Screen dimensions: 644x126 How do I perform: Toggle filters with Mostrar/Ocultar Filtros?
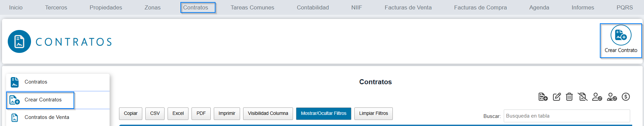coord(324,114)
